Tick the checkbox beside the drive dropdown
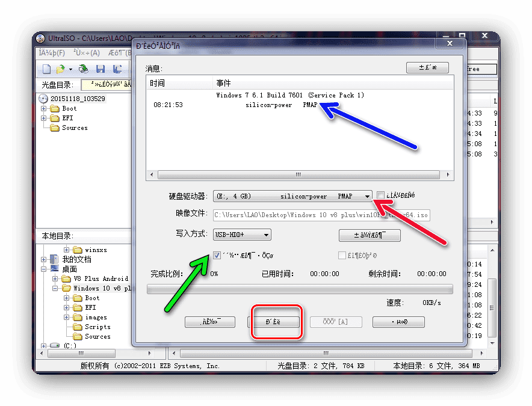Screen dimensions: 532x406 [381, 195]
